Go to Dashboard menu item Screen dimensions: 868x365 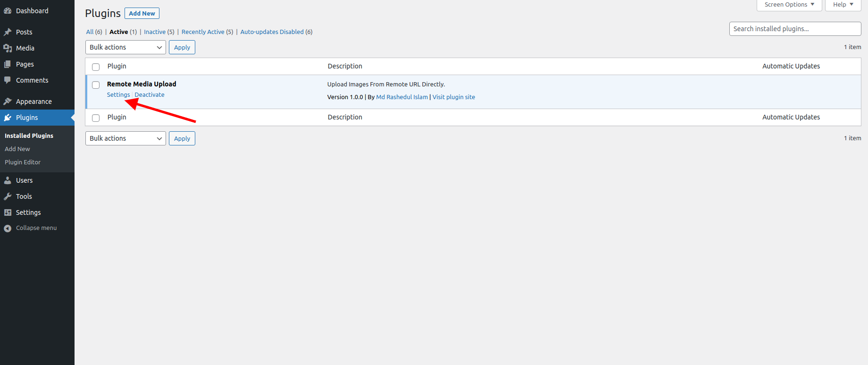[32, 11]
